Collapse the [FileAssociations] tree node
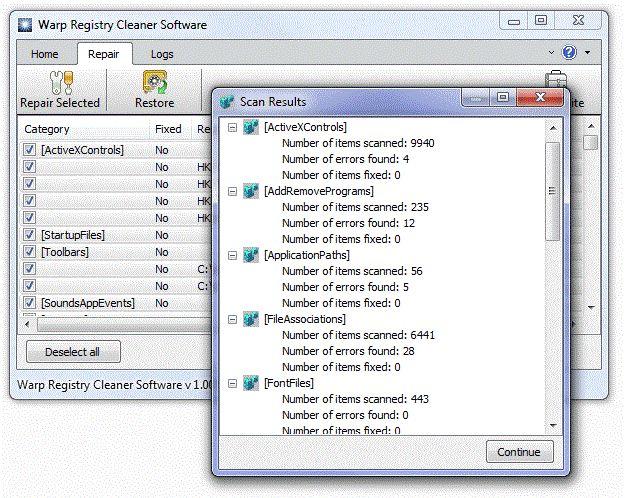625x498 pixels. click(232, 320)
